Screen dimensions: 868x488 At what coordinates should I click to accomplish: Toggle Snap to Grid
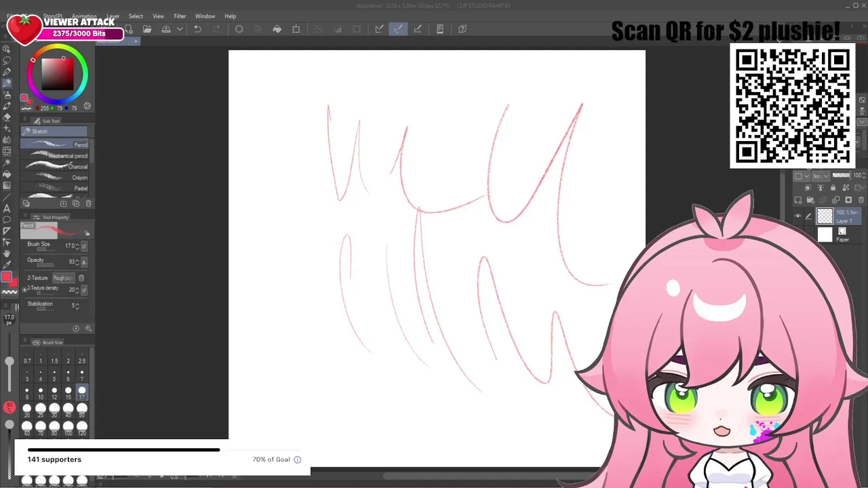coord(418,29)
